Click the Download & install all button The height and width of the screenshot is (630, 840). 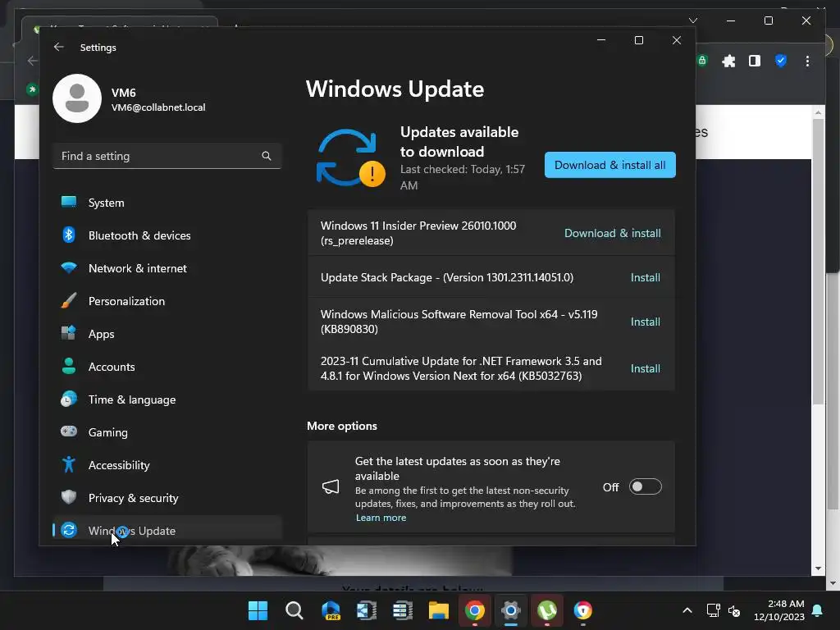[609, 165]
